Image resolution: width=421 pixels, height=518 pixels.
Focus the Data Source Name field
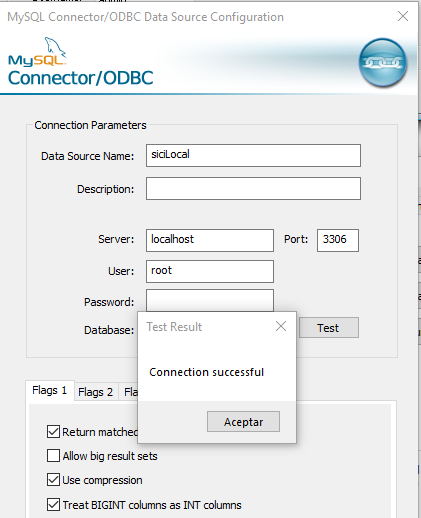(253, 155)
